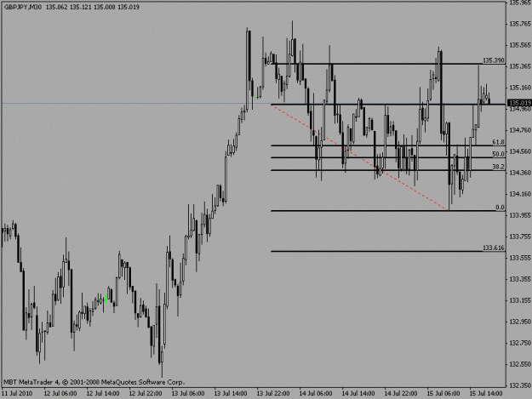Screen dimensions: 532x399
Task: Click the 134.360 price scale value
Action: 520,173
